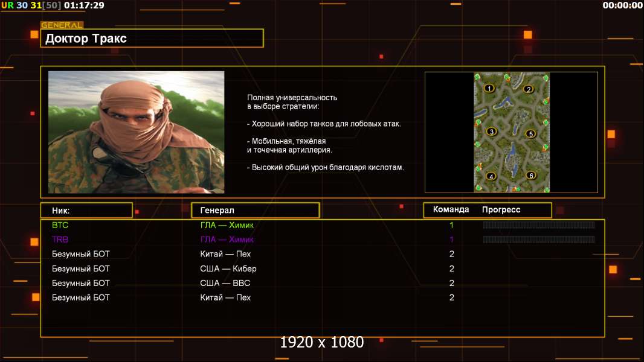The height and width of the screenshot is (362, 644).
Task: Click the "Высокий общий урон благодаря кислотам" line
Action: [325, 167]
